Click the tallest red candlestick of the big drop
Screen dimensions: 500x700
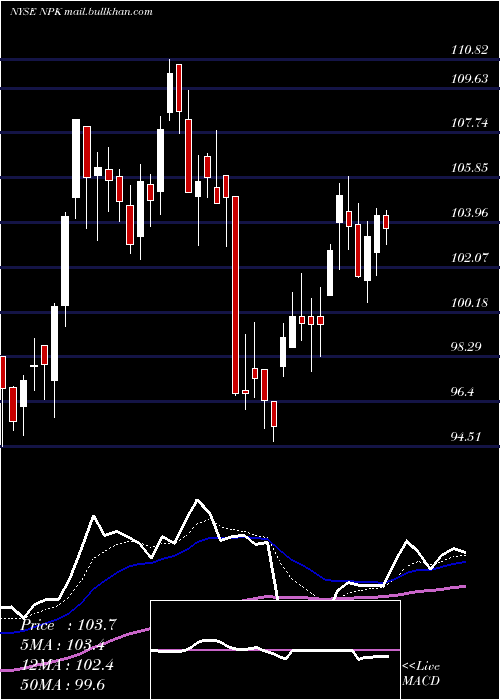coord(235,295)
